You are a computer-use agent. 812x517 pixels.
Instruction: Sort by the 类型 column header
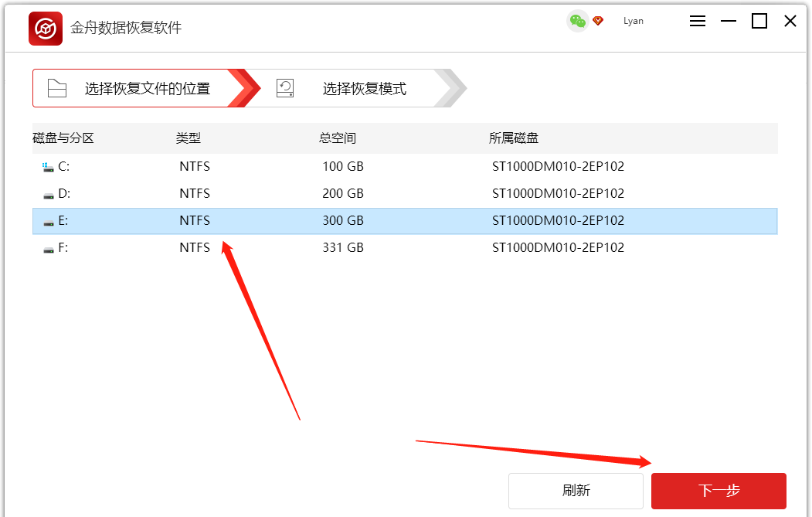pyautogui.click(x=188, y=138)
